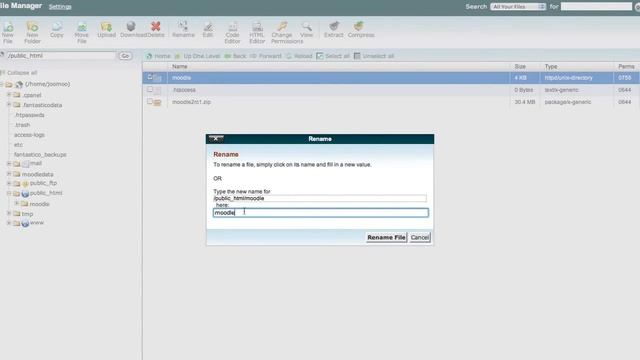The width and height of the screenshot is (640, 360).
Task: Go to Home in navigation bar
Action: [x=158, y=56]
